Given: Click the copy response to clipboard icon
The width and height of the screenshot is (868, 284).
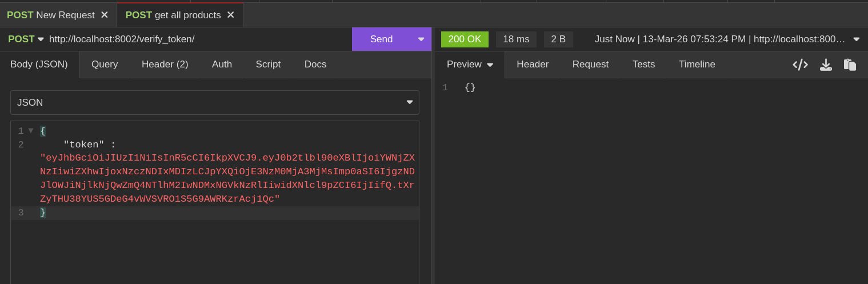Looking at the screenshot, I should [x=850, y=65].
